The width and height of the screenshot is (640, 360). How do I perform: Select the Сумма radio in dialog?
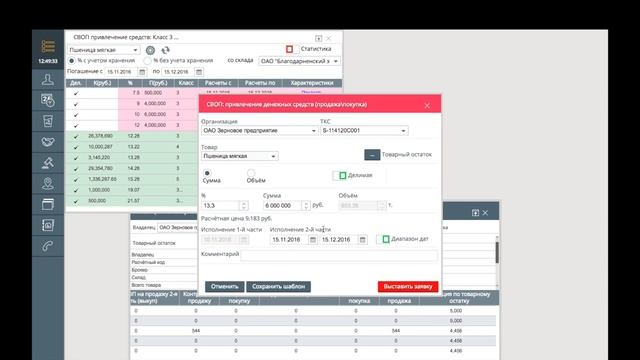(x=207, y=173)
